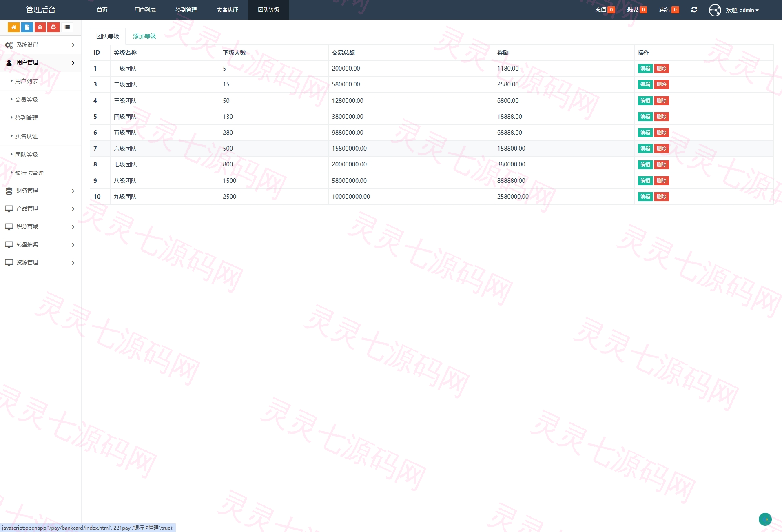
Task: Click the admin avatar icon
Action: pyautogui.click(x=715, y=10)
